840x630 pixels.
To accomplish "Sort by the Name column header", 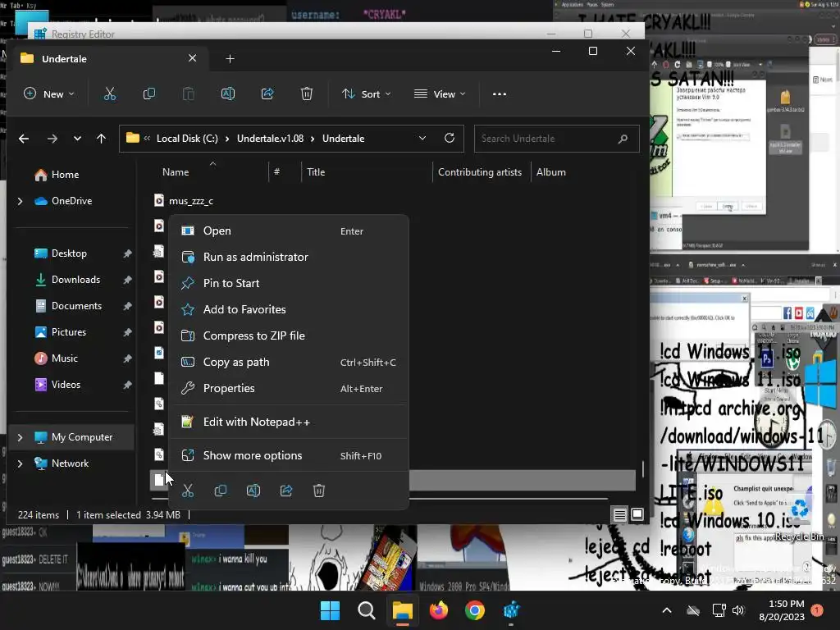I will [176, 172].
